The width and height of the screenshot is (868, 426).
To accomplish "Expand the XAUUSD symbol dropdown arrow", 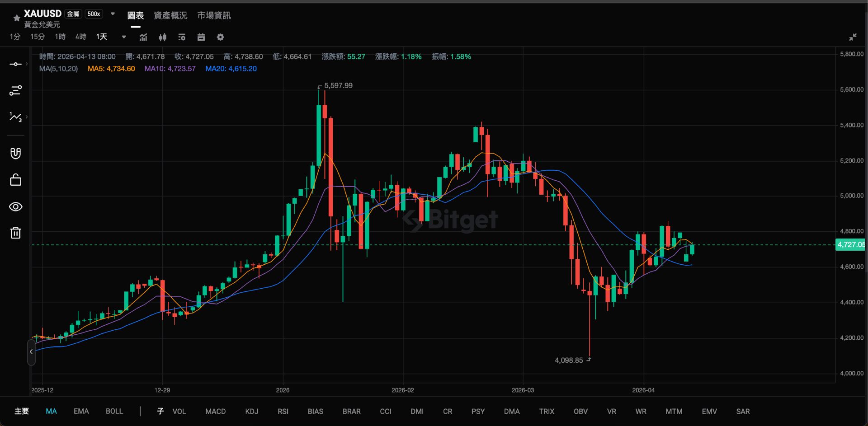I will [x=113, y=14].
